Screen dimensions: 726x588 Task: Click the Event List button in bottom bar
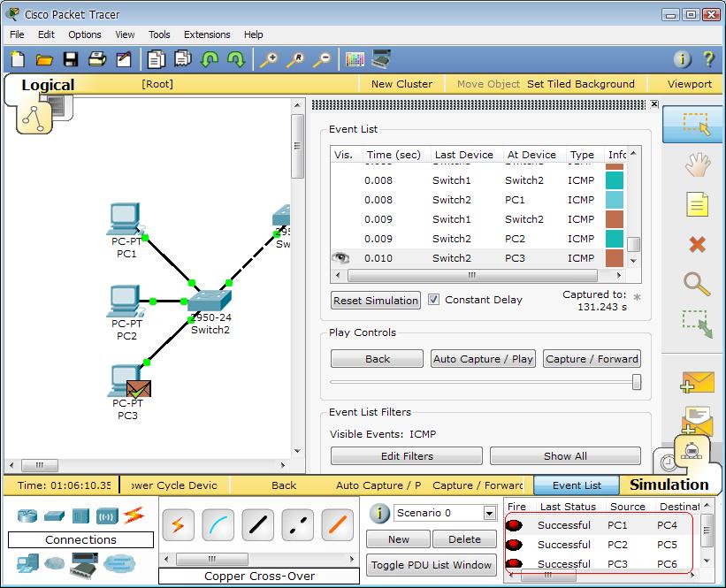pos(577,485)
